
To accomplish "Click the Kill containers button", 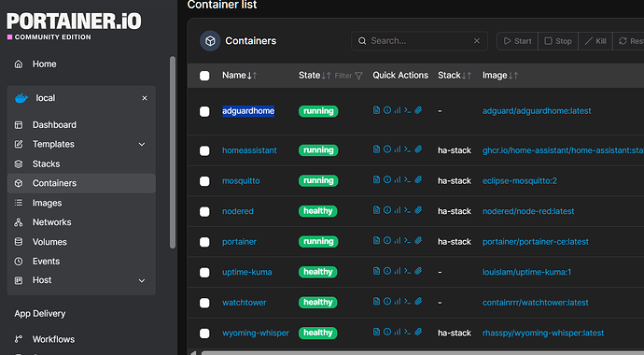I will point(595,41).
